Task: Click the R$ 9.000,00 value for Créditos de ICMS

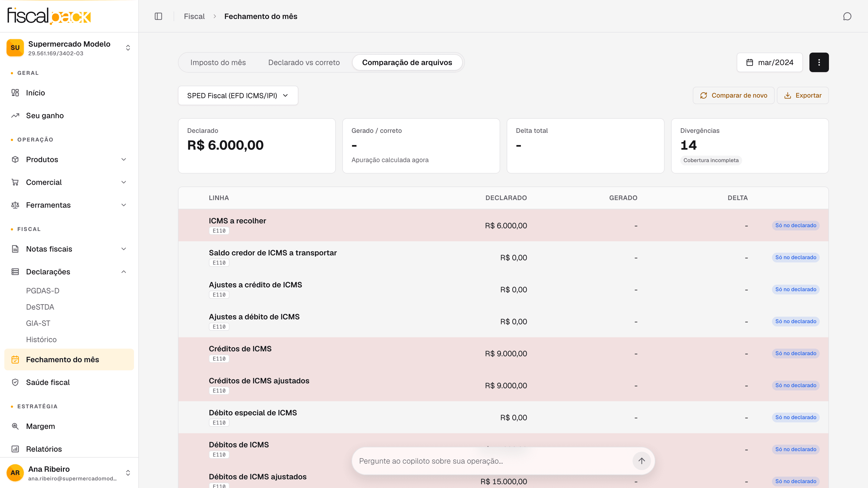Action: coord(506,354)
